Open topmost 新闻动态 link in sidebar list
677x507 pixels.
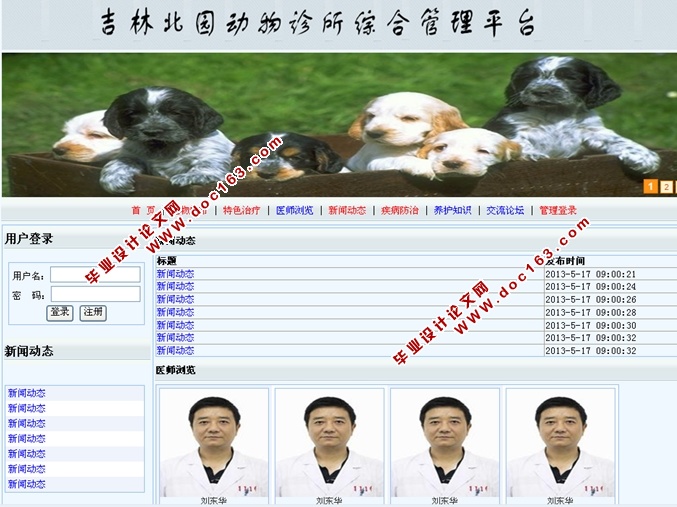[x=26, y=393]
